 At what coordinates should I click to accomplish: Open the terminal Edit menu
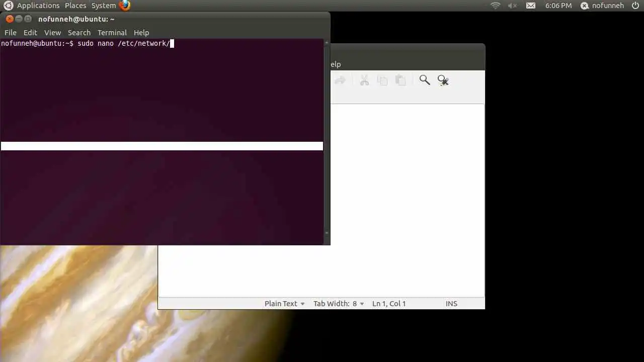click(x=30, y=33)
